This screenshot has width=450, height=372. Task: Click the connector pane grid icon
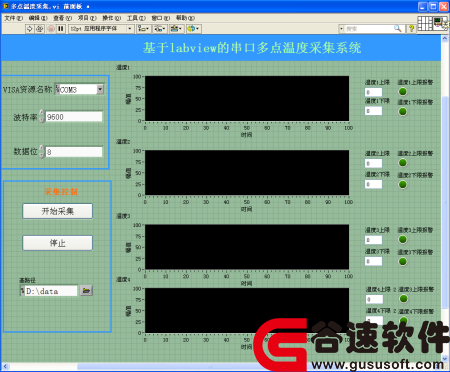point(425,23)
